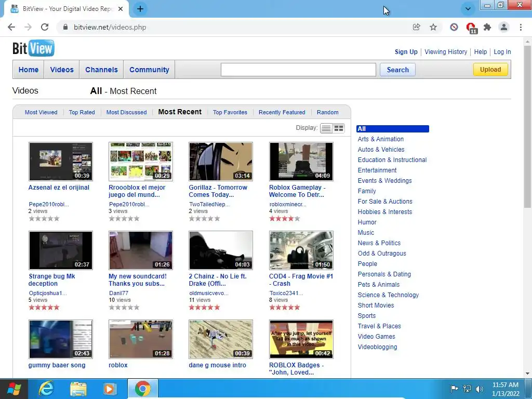Click inside the video search field
Screen dimensions: 532x399
coord(298,70)
